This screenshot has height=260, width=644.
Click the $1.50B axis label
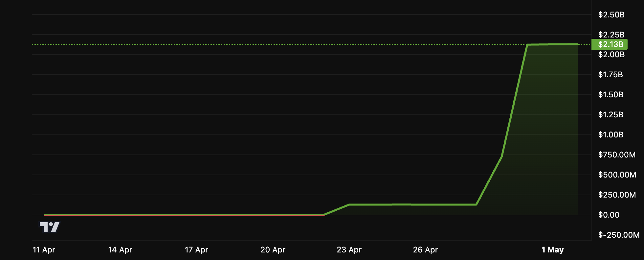tap(611, 95)
